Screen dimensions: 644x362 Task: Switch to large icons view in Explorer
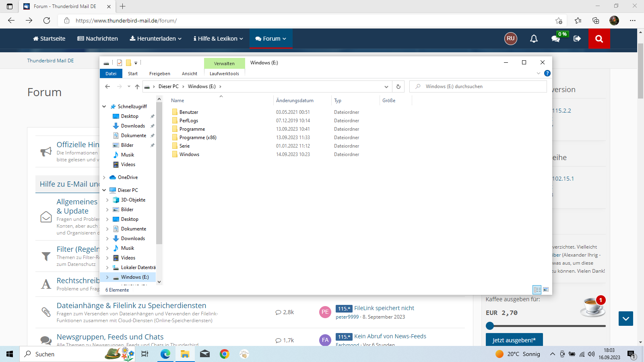[546, 290]
